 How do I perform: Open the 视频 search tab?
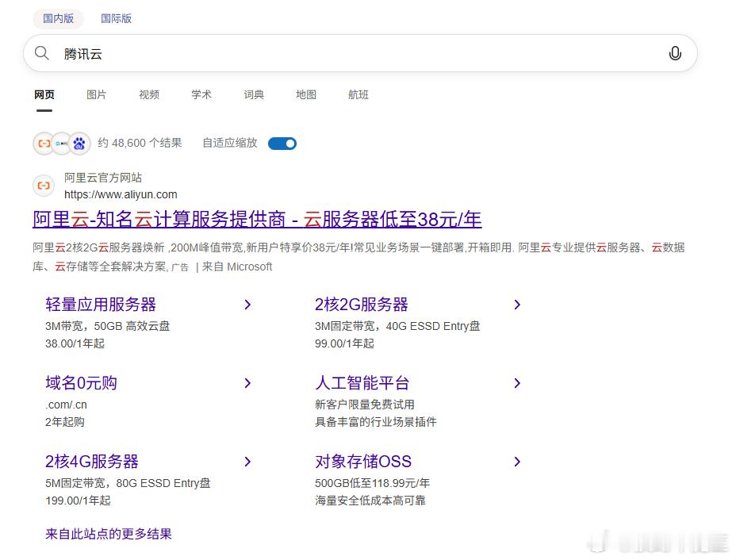tap(149, 95)
